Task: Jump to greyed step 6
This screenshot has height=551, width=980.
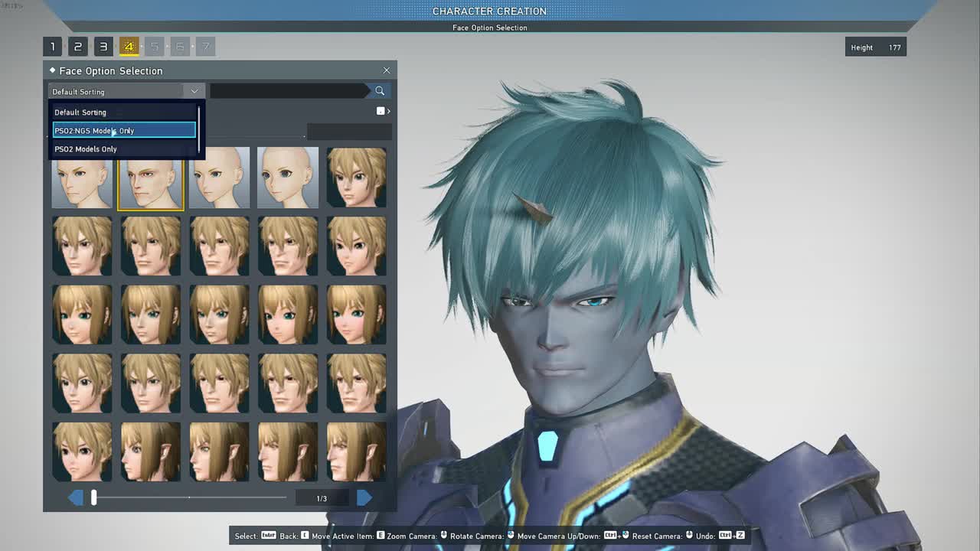Action: [180, 47]
